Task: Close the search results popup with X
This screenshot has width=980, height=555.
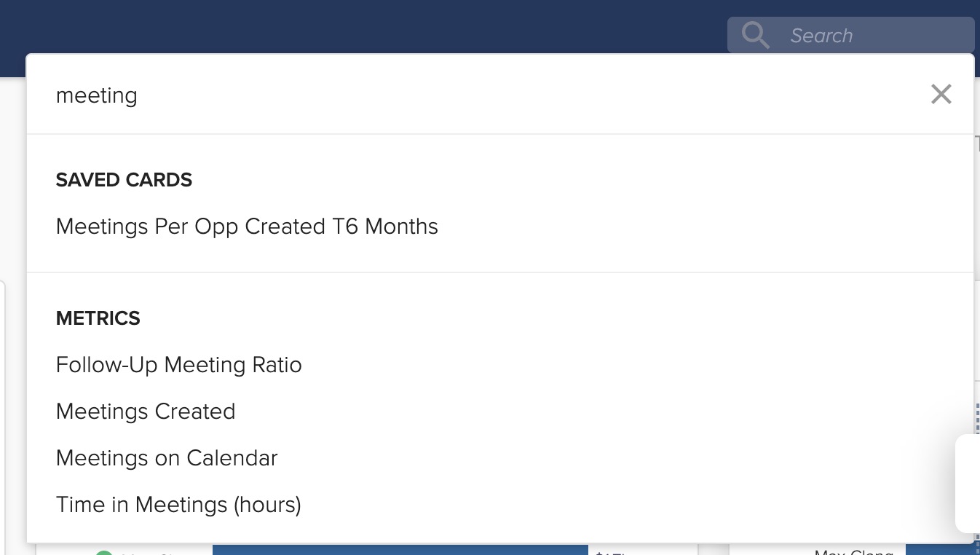Action: (941, 94)
